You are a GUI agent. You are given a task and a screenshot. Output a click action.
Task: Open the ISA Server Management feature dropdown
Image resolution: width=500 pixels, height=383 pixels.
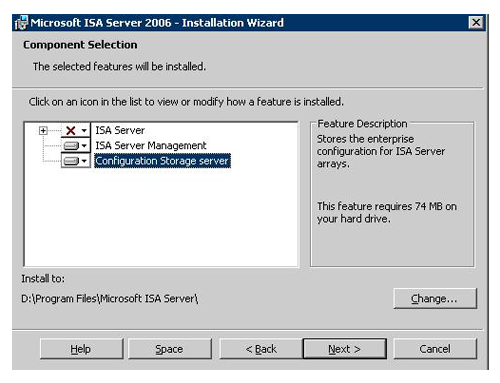[x=76, y=145]
